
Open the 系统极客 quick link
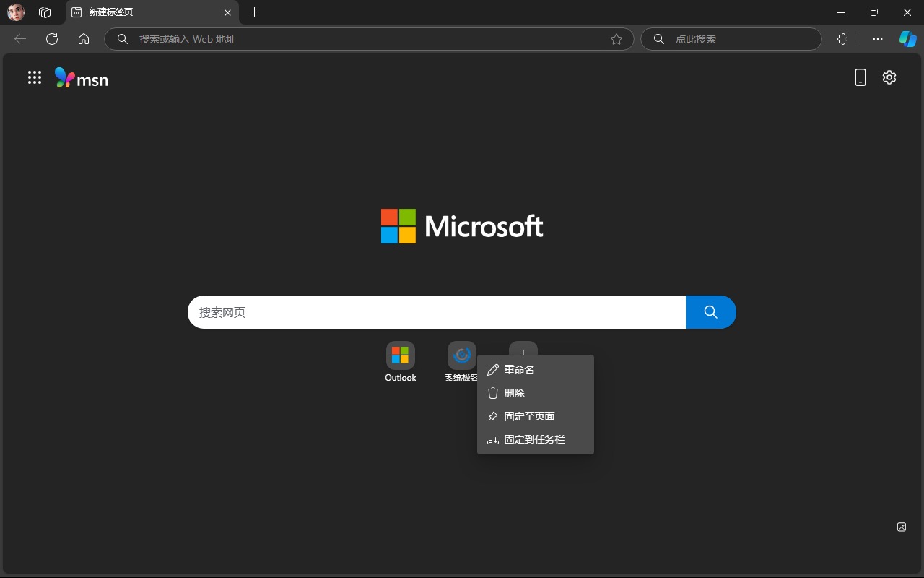point(462,363)
